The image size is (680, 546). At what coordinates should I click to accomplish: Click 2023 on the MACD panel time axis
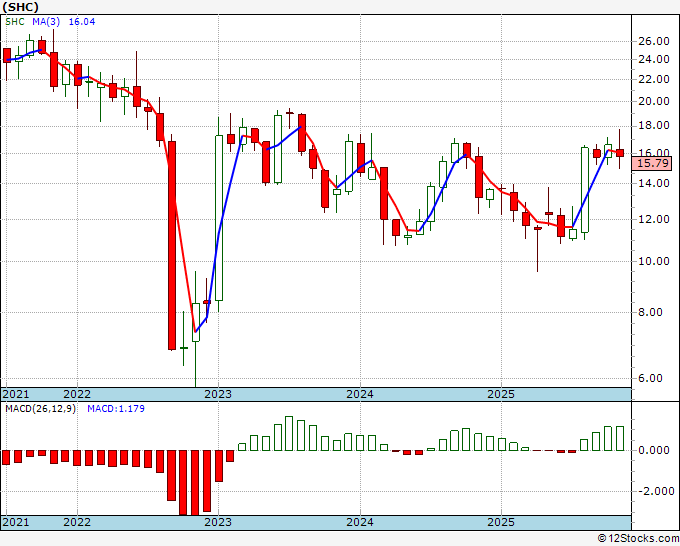(x=218, y=522)
